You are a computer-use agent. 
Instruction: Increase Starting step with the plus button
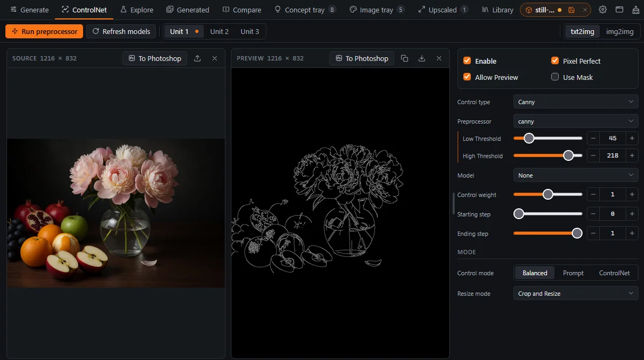click(632, 214)
